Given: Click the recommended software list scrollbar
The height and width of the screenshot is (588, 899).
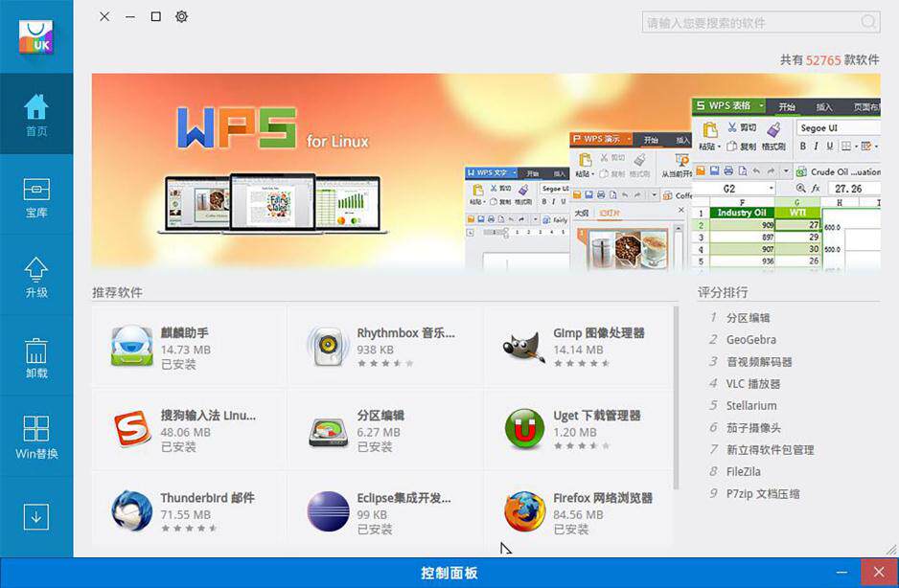Looking at the screenshot, I should tap(676, 398).
